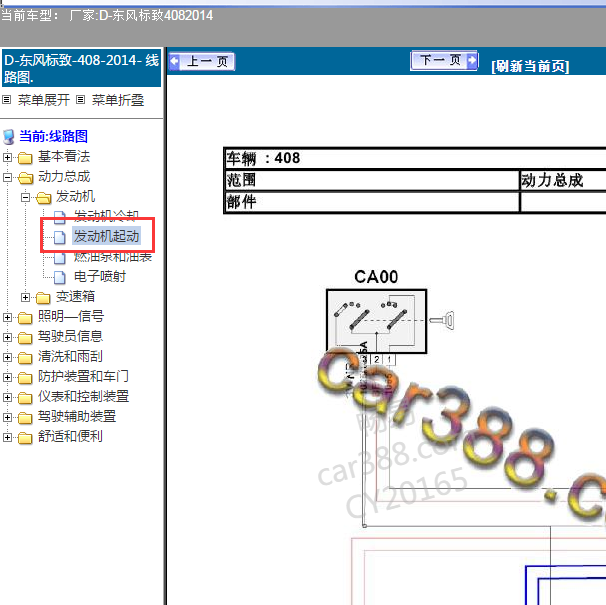606x605 pixels.
Task: Click the 变速箱 folder icon
Action: (x=43, y=298)
